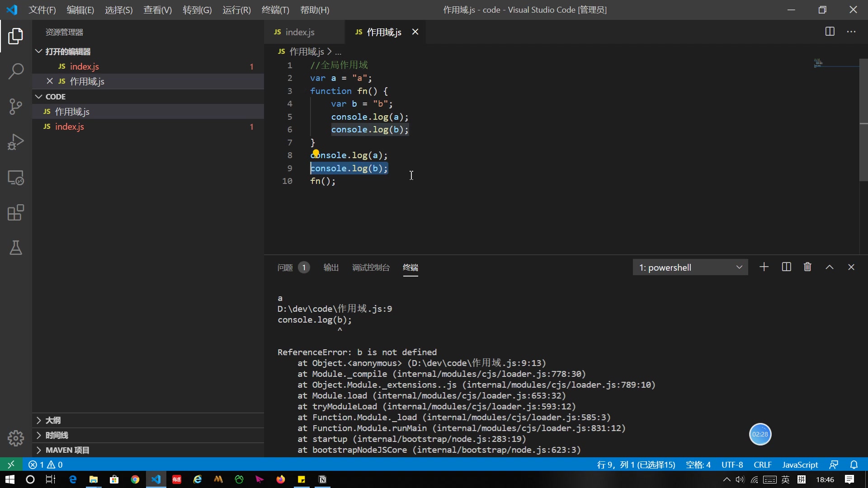This screenshot has width=868, height=488.
Task: Change indentation via 空格: 4
Action: coord(698,465)
